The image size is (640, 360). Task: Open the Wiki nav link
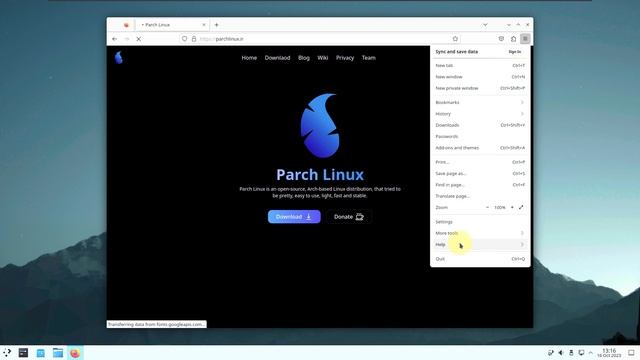pos(322,58)
